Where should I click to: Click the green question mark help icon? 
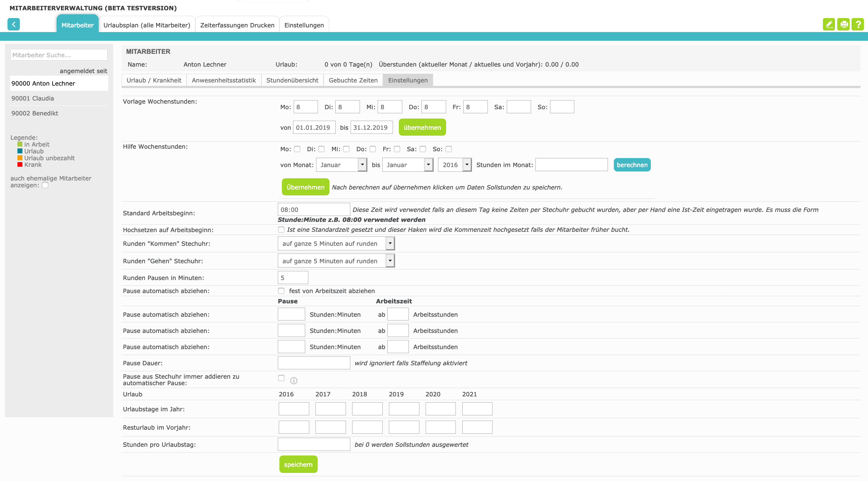[858, 24]
